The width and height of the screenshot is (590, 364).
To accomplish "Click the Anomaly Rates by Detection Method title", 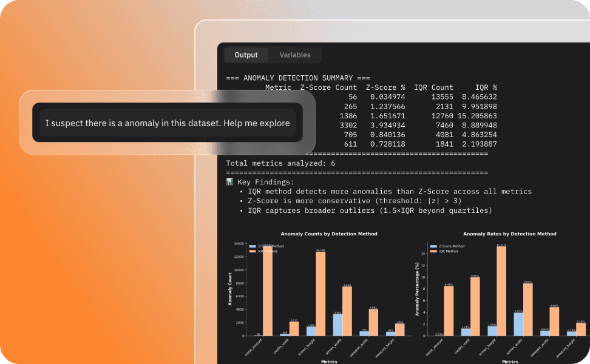I will click(509, 234).
